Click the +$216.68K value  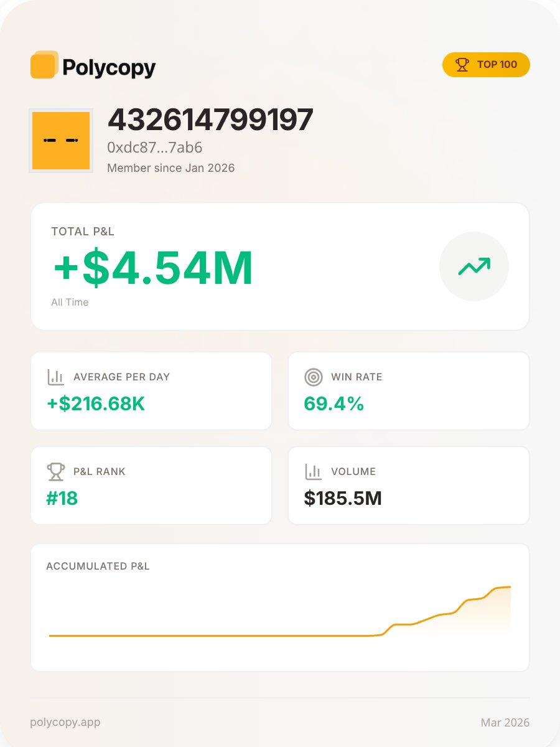[x=96, y=404]
